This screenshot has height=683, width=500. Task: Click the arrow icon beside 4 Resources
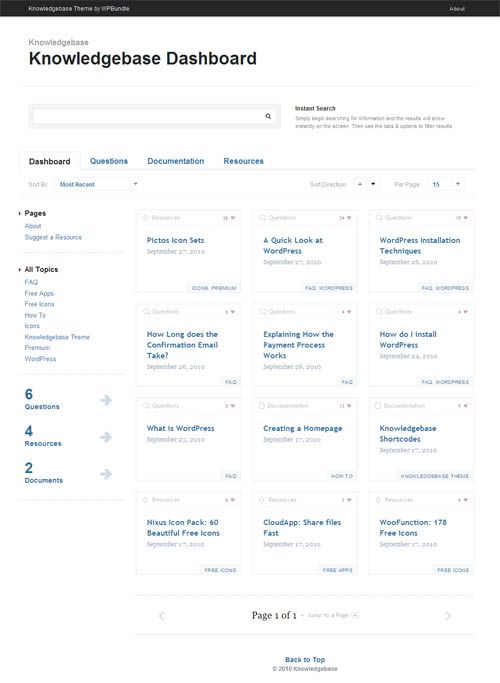(106, 437)
